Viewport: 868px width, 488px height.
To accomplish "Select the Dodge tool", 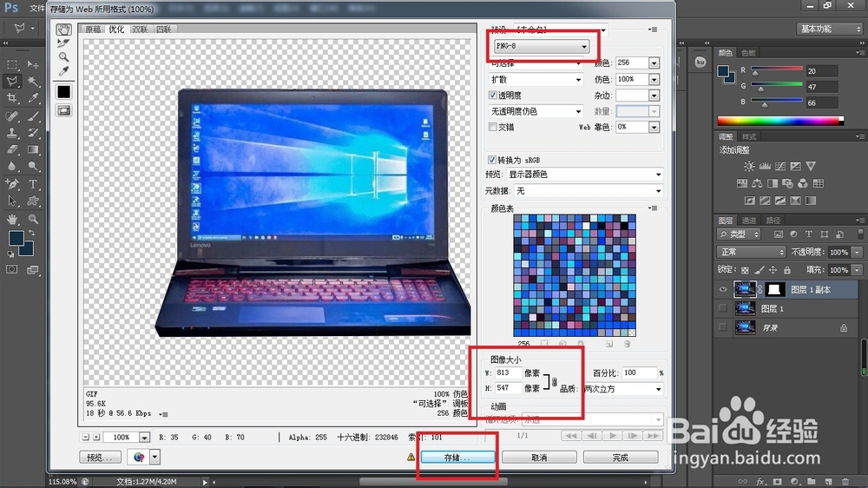I will (x=33, y=166).
